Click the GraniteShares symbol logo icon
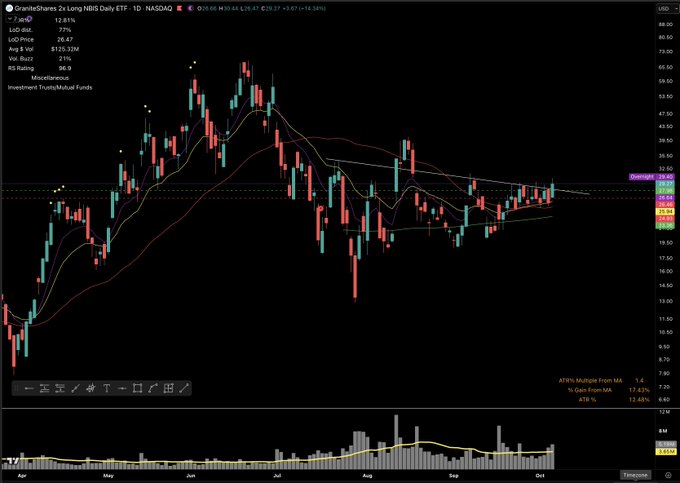680x483 pixels. [9, 8]
